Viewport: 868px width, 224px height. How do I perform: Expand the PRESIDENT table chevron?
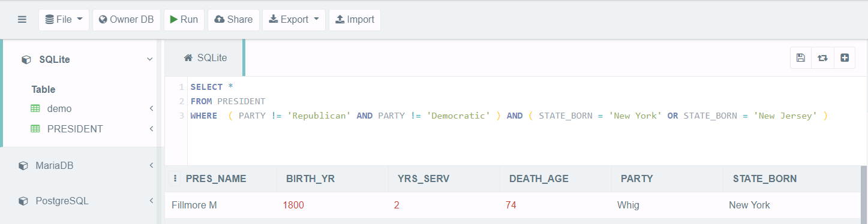point(151,129)
